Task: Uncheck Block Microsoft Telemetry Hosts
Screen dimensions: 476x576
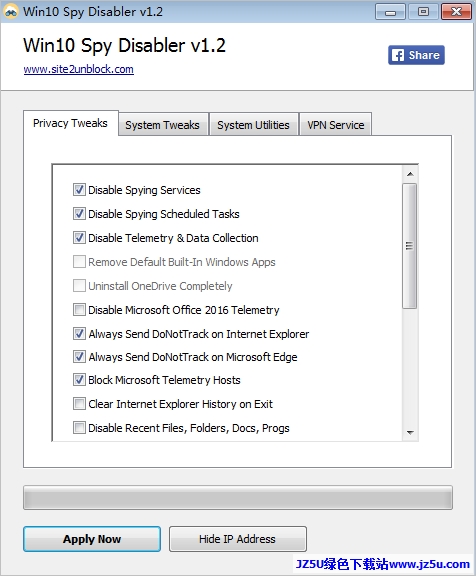Action: (79, 380)
